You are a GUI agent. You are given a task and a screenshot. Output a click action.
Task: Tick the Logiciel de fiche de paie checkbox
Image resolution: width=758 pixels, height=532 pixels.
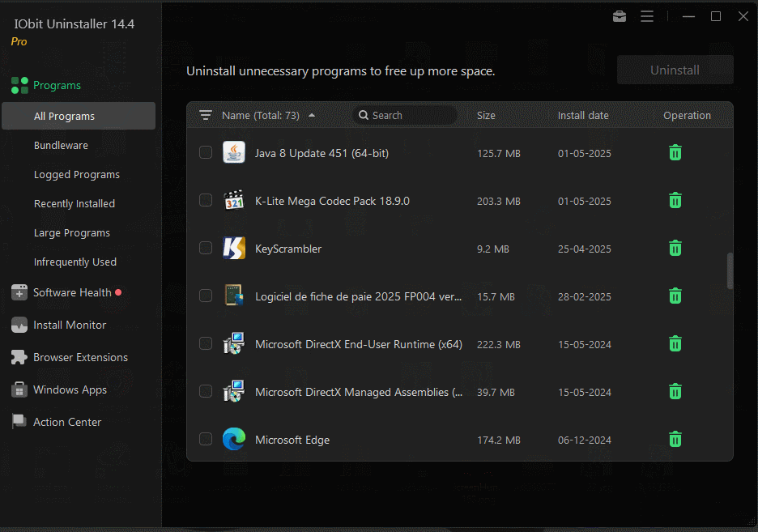pos(206,296)
